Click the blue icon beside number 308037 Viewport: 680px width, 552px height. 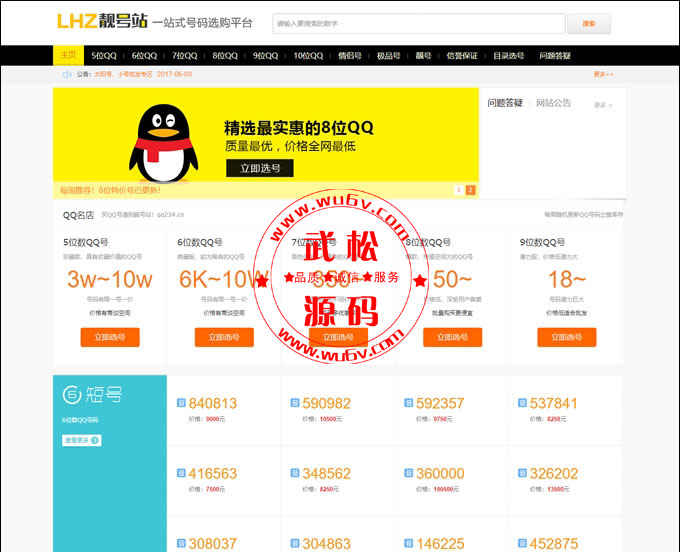click(181, 543)
